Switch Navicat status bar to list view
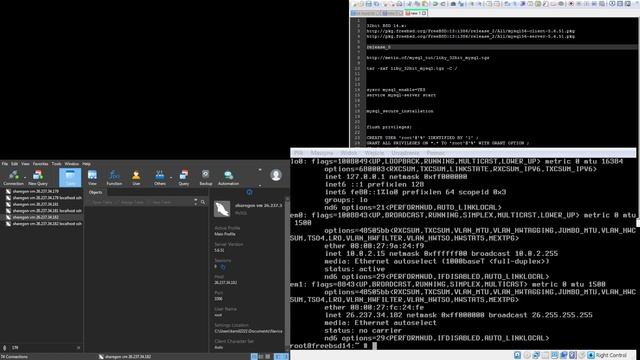Screen dimensions: 640x360 tap(254, 356)
